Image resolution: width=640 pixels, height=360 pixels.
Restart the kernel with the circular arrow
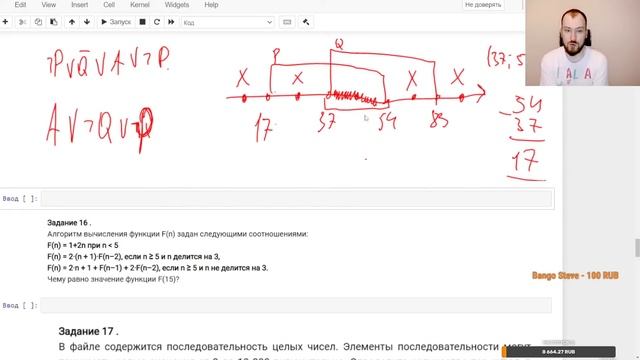[157, 22]
